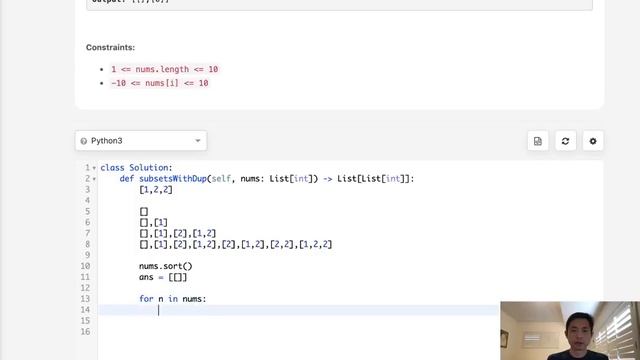Image resolution: width=640 pixels, height=360 pixels.
Task: Click the '-10 <= nums[i] <= 10' constraint
Action: (160, 83)
